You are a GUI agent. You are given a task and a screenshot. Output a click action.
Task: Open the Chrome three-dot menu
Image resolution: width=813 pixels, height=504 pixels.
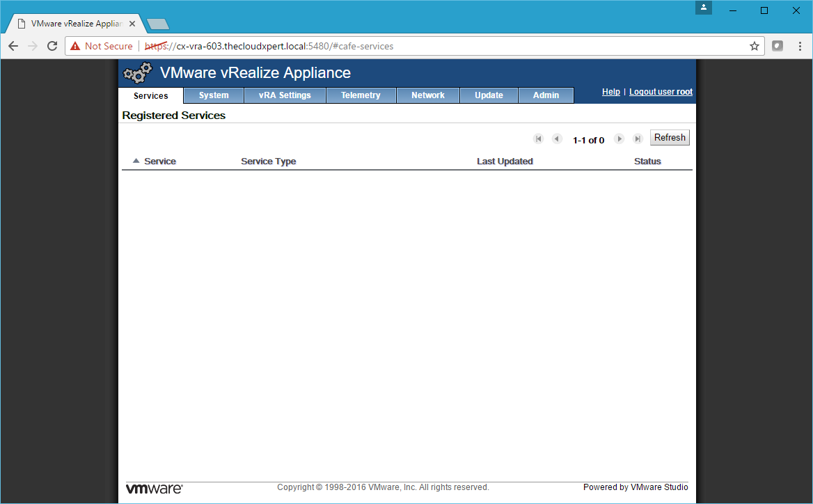799,46
